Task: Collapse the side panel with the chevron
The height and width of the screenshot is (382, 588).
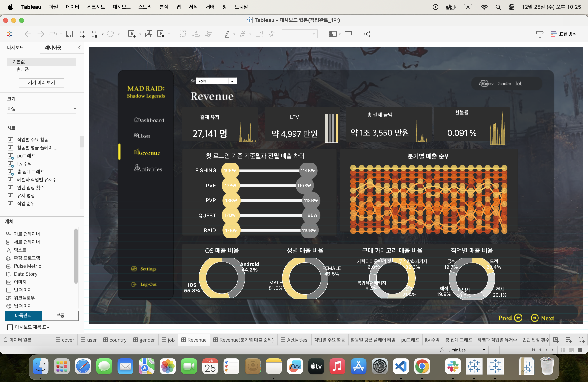Action: (x=79, y=47)
